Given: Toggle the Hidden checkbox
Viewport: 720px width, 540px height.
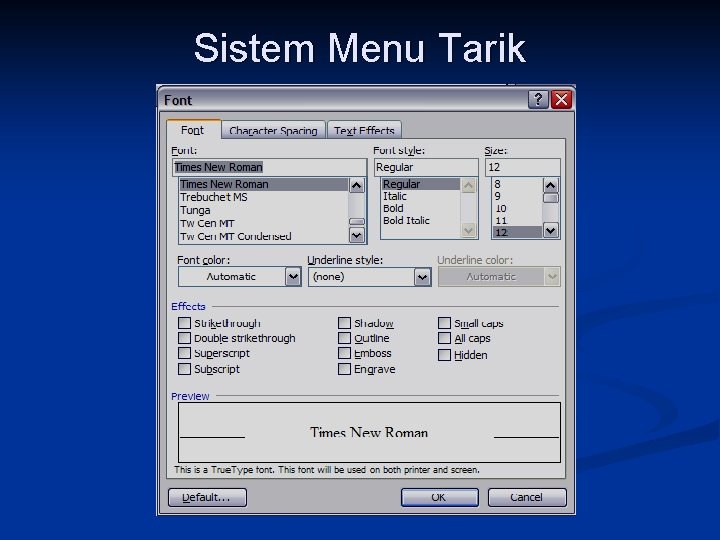Looking at the screenshot, I should click(444, 355).
